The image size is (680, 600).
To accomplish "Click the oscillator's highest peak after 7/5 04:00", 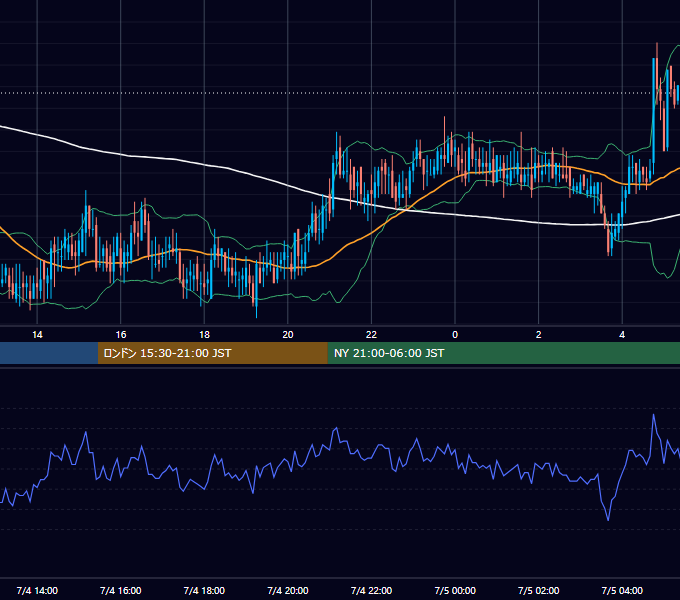I will 654,415.
